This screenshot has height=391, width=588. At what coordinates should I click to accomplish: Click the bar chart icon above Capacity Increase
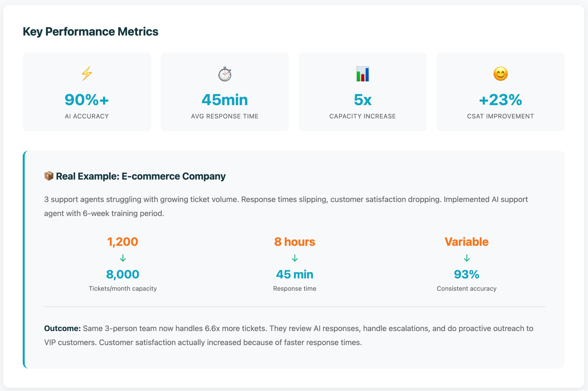[362, 74]
